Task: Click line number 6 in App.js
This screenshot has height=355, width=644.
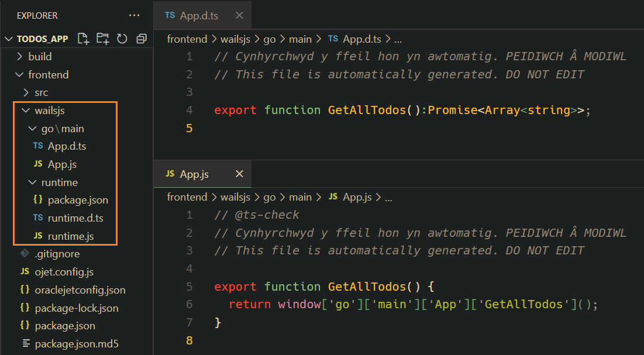Action: pos(189,304)
